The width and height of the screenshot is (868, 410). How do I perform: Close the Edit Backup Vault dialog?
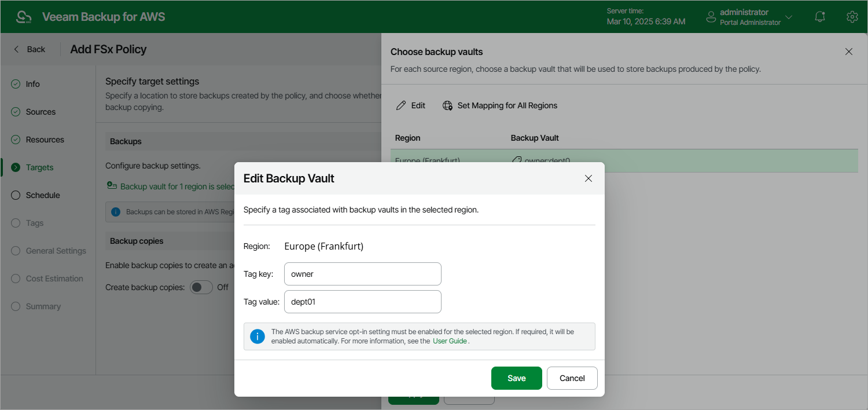point(589,178)
